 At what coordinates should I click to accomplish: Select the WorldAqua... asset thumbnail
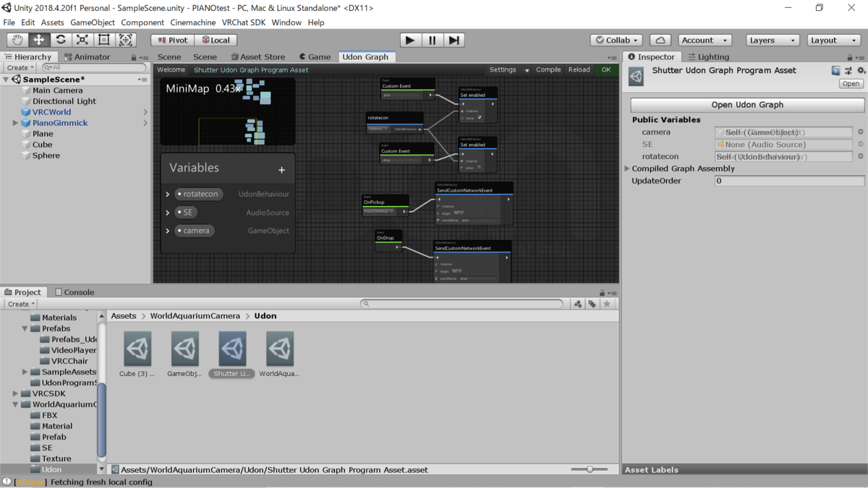coord(280,349)
